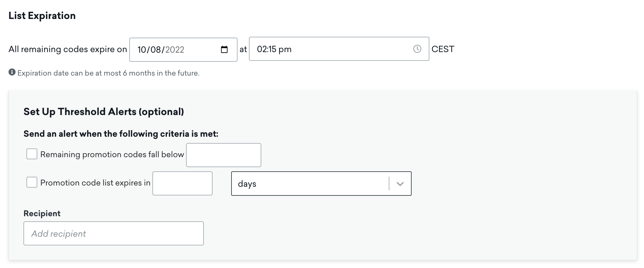Click the remaining codes threshold number box
This screenshot has width=644, height=268.
tap(223, 155)
